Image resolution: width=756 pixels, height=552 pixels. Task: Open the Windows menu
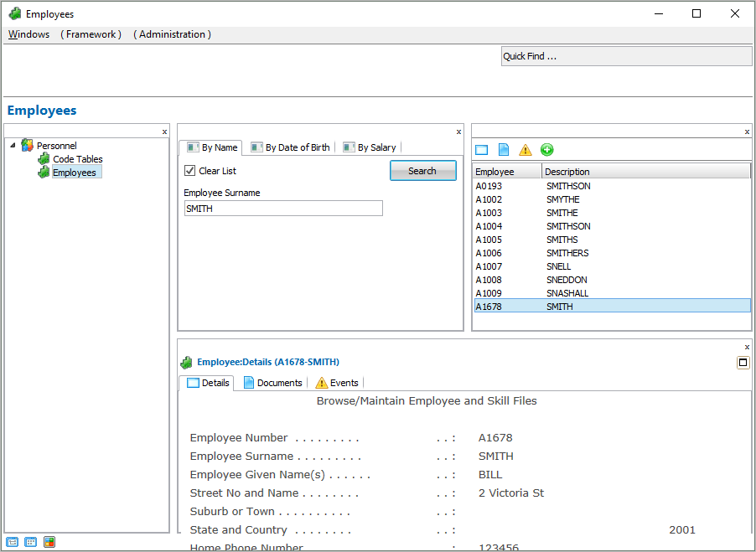click(28, 34)
